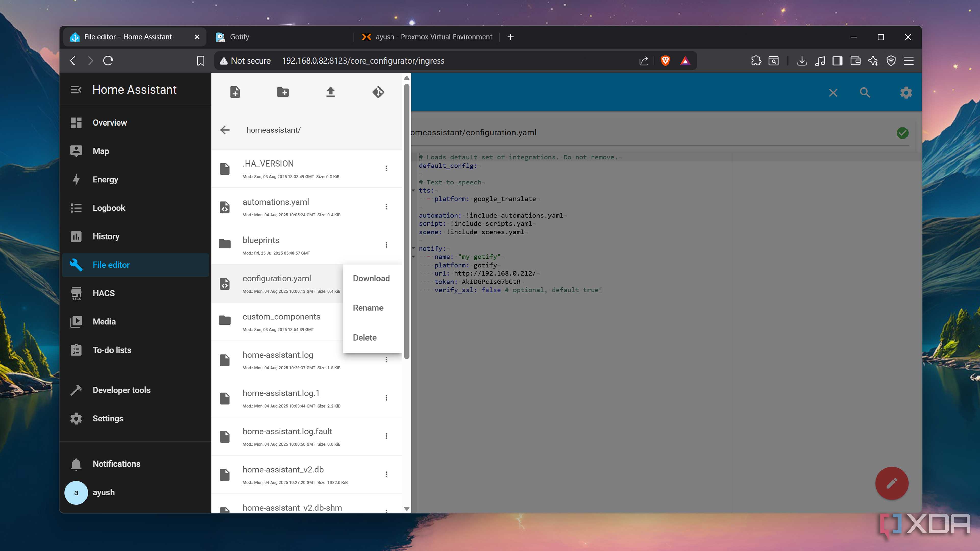Click the editor search magnifier icon

point(865,92)
